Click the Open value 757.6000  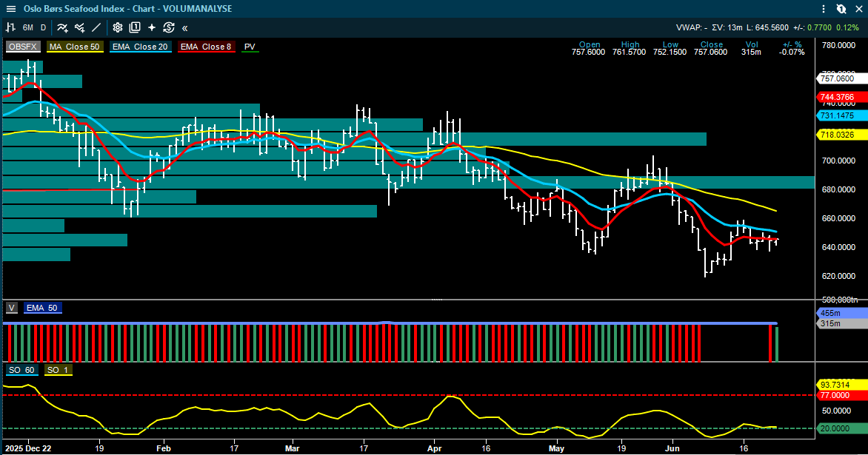coord(589,52)
